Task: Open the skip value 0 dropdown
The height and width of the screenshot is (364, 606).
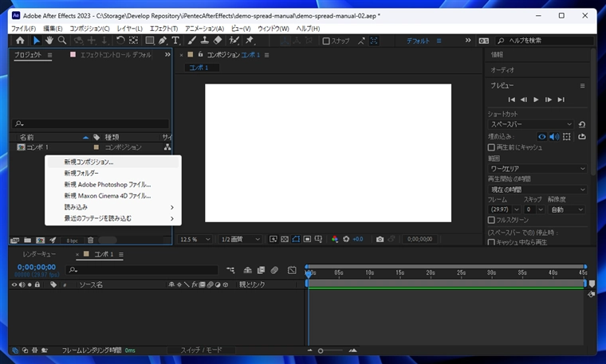Action: pyautogui.click(x=534, y=209)
